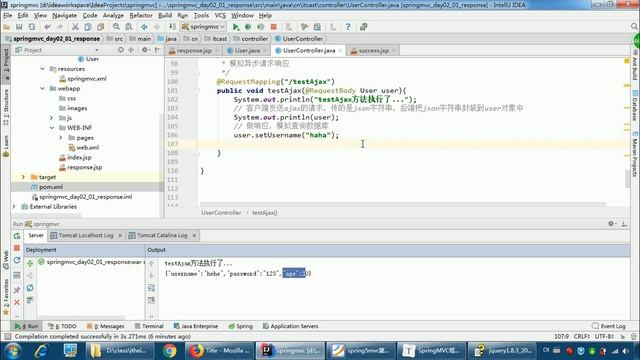This screenshot has width=640, height=360.
Task: Select springmvc.xml in project tree
Action: point(87,79)
